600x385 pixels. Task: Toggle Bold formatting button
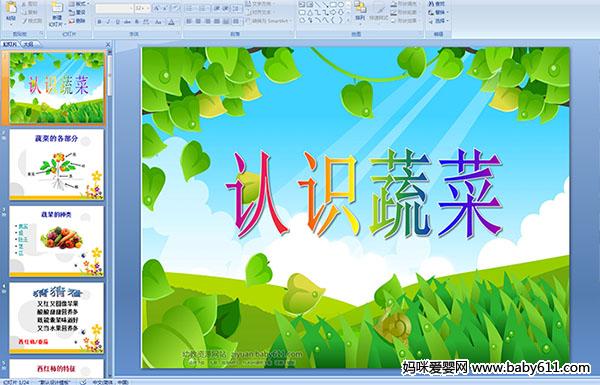click(x=99, y=22)
